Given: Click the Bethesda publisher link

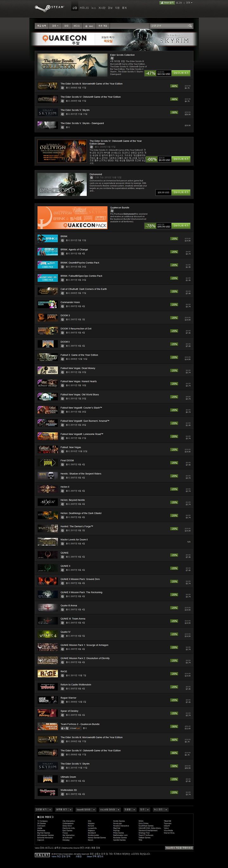Looking at the screenshot, I should click(41, 830).
